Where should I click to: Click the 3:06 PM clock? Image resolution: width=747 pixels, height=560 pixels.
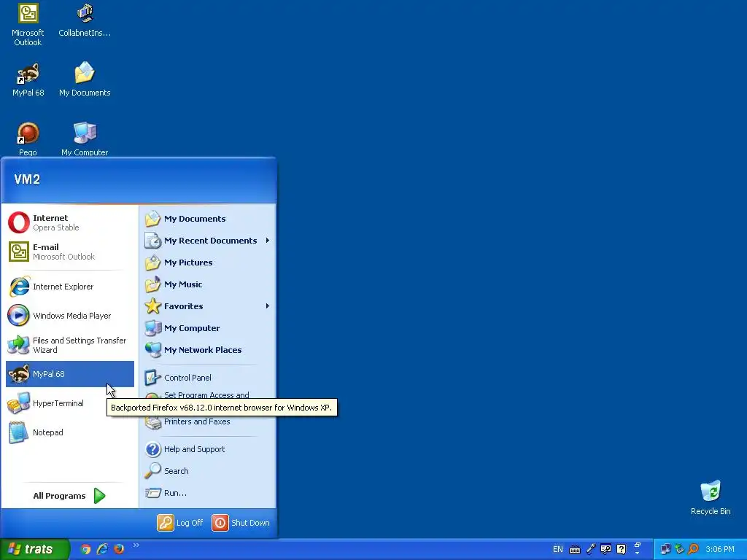click(720, 549)
